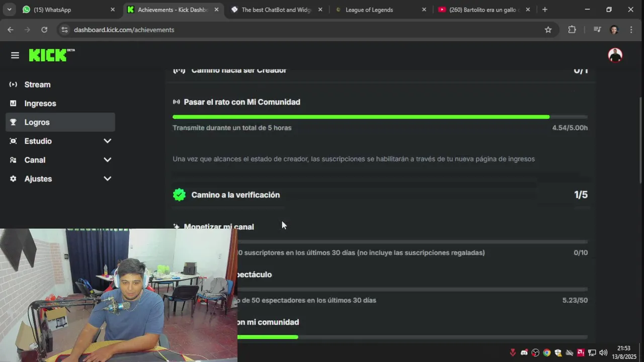Close the Bartolito YouTube tab
The image size is (644, 362).
point(528,10)
